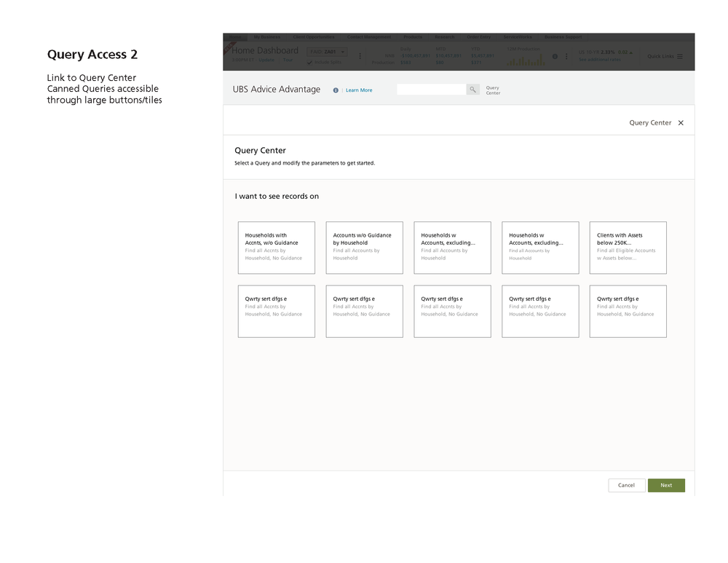Click into the UBS Advice Advantage search field

tap(431, 89)
